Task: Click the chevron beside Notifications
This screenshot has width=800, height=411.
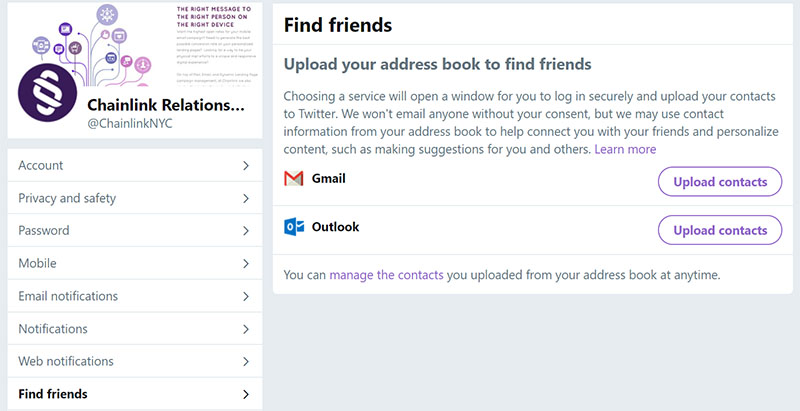Action: pos(246,329)
